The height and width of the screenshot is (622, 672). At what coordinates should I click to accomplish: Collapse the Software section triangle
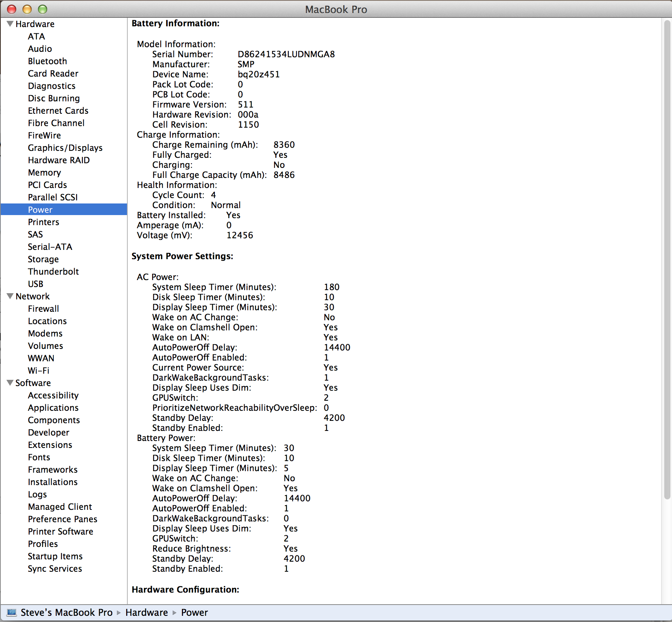[x=10, y=383]
